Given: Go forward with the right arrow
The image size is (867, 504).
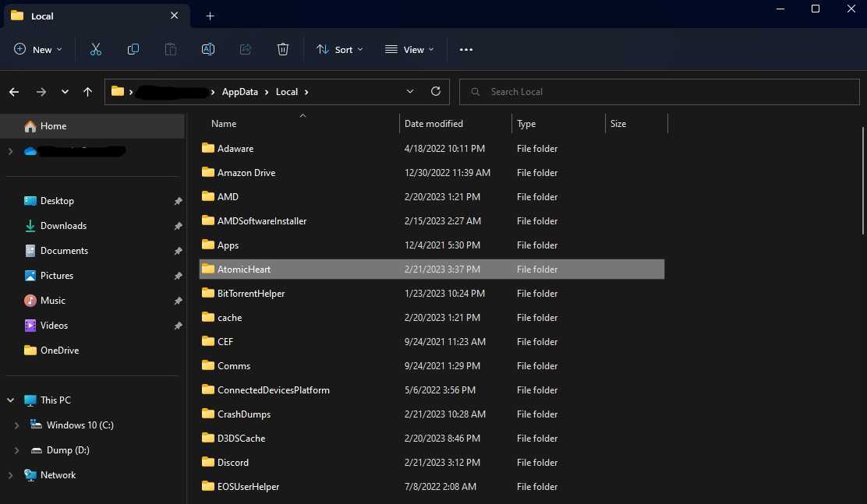Looking at the screenshot, I should [x=41, y=92].
